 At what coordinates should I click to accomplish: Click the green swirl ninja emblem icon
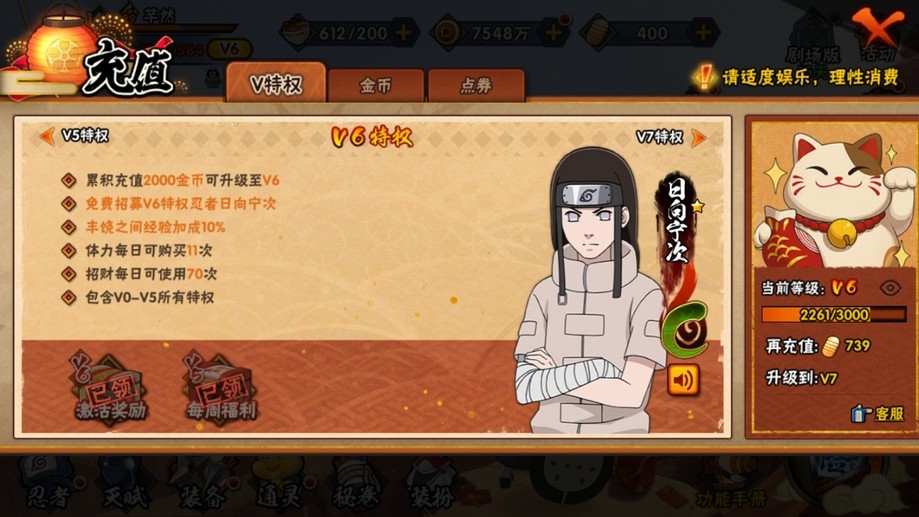(686, 331)
